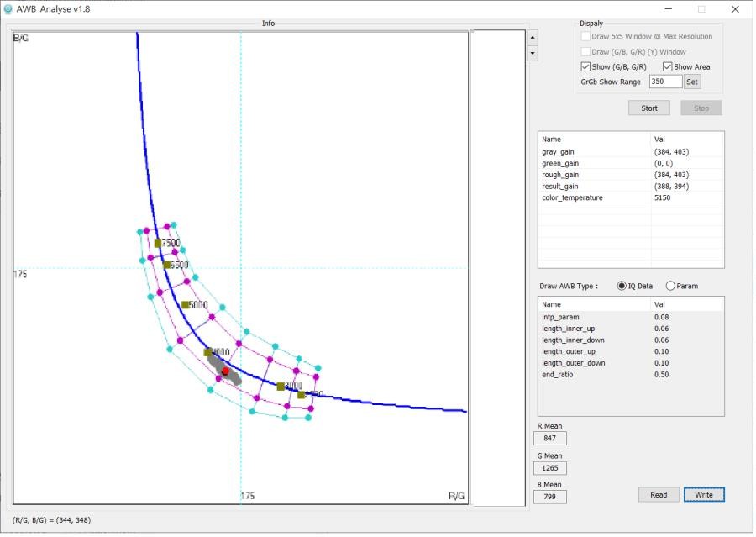Screen dimensions: 756x537
Task: Select the intp_param row in parameter list
Action: [630, 317]
